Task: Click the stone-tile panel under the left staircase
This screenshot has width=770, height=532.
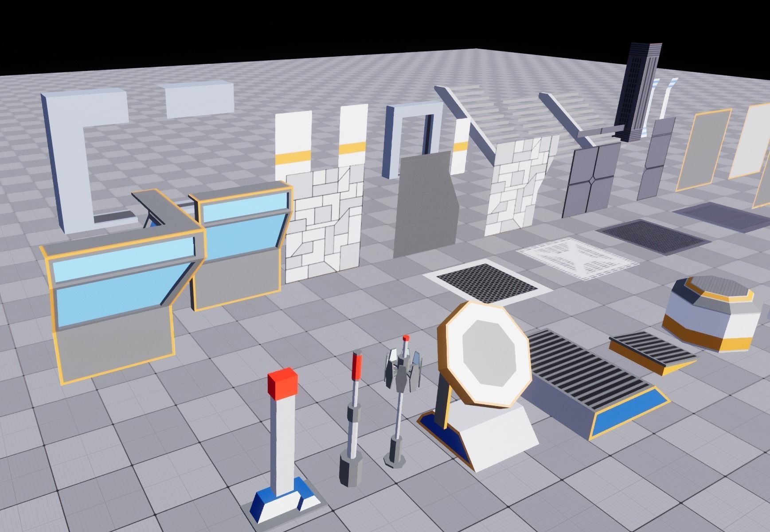Action: pos(519,186)
